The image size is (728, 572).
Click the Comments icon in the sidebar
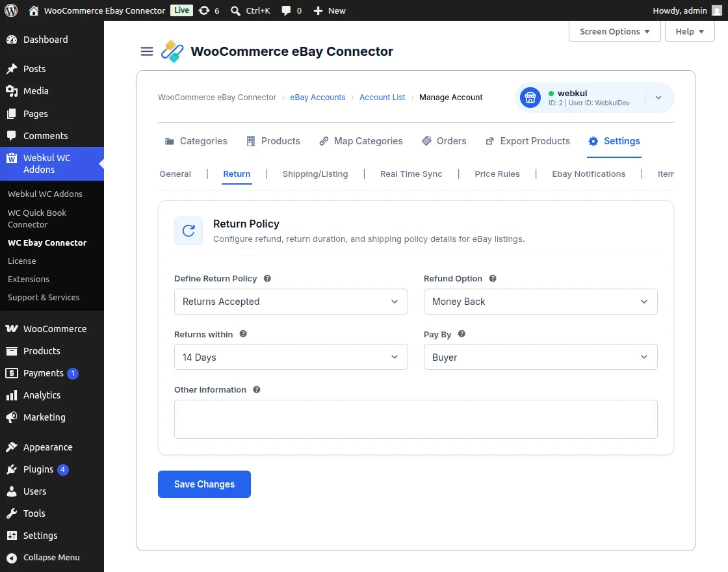[x=12, y=136]
